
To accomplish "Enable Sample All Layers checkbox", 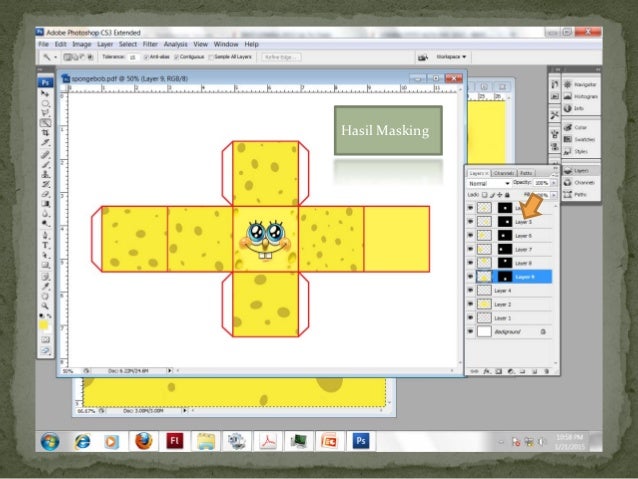I will (x=211, y=57).
